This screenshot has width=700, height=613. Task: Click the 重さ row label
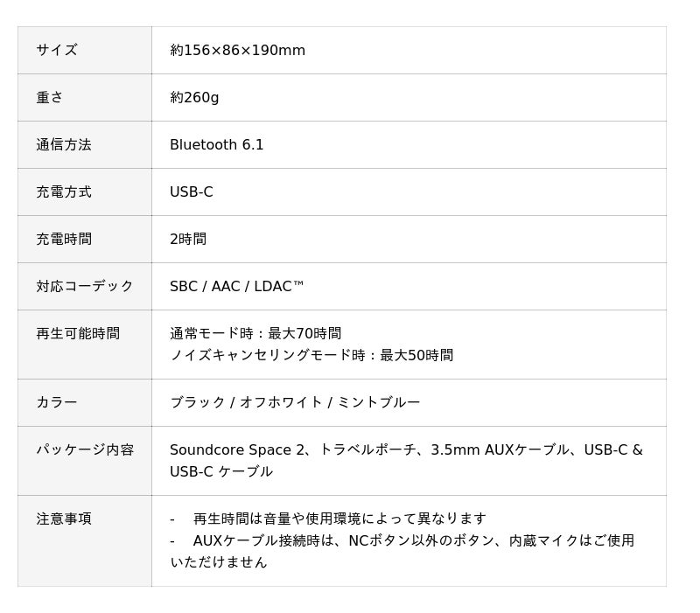[50, 98]
